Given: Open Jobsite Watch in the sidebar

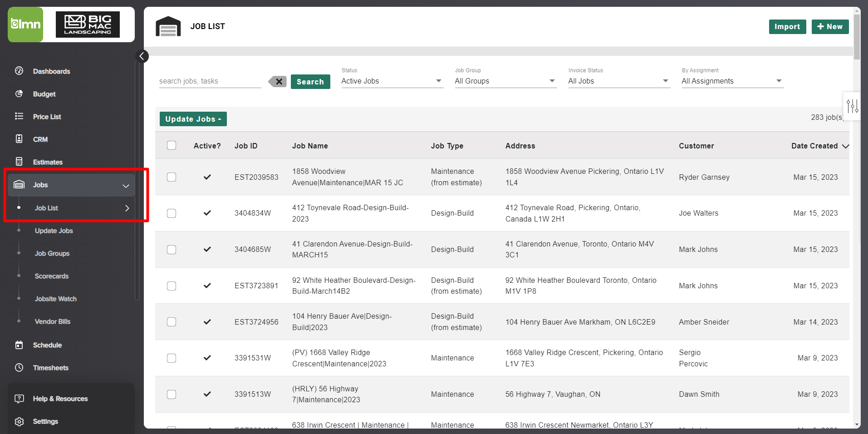Looking at the screenshot, I should 55,299.
